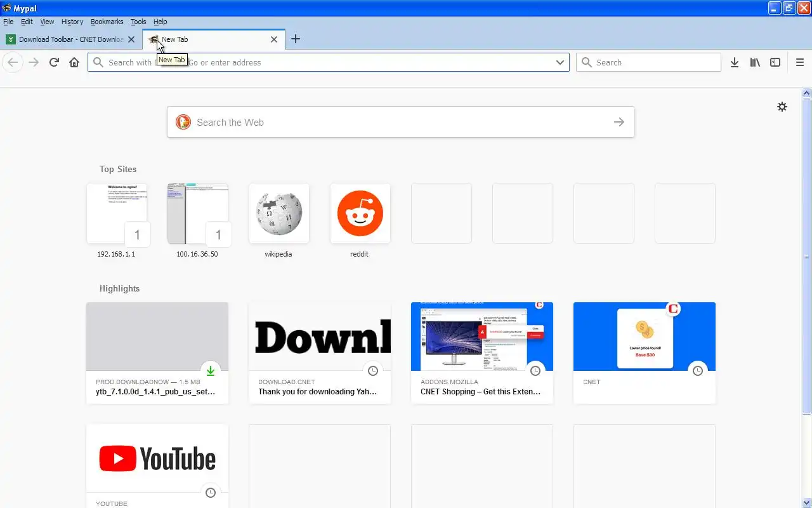Open the YouTube highlight card
This screenshot has height=508, width=812.
click(x=157, y=466)
